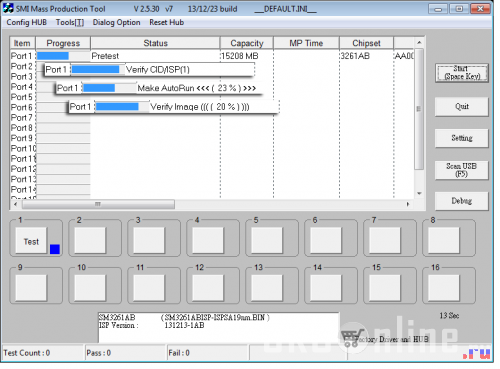This screenshot has width=500, height=369.
Task: Select the empty port slot 2 box
Action: (x=90, y=240)
